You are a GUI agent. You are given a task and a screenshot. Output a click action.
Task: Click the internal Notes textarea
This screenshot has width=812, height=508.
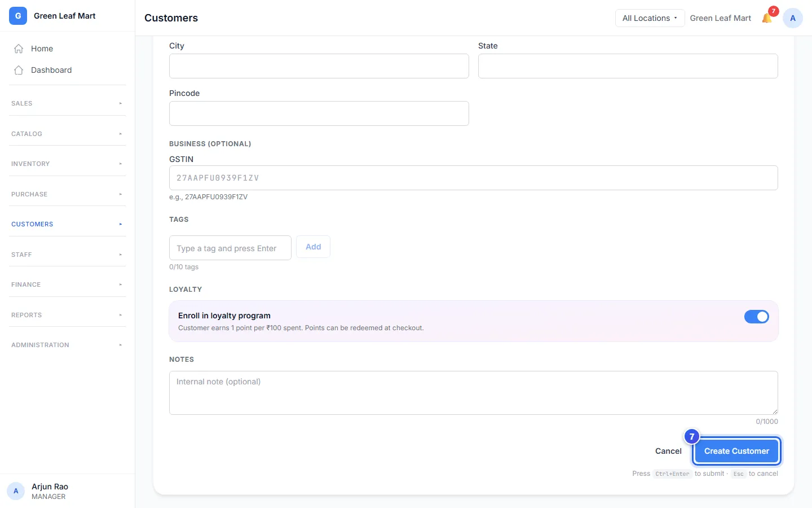tap(474, 393)
